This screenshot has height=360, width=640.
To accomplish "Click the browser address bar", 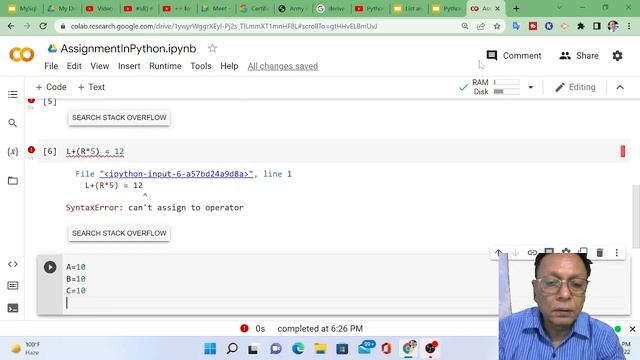I will [261, 26].
